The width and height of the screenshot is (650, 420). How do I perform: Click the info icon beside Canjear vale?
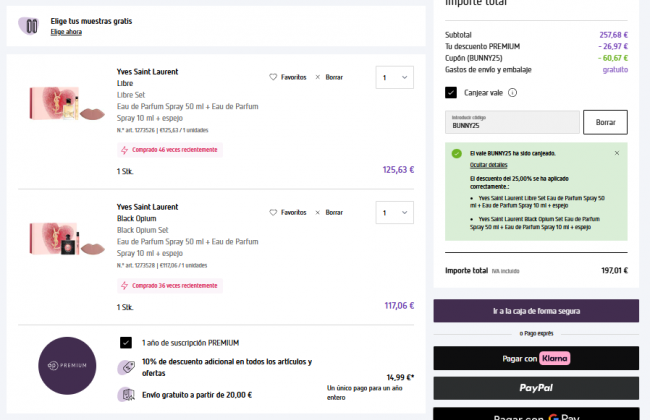(x=513, y=93)
